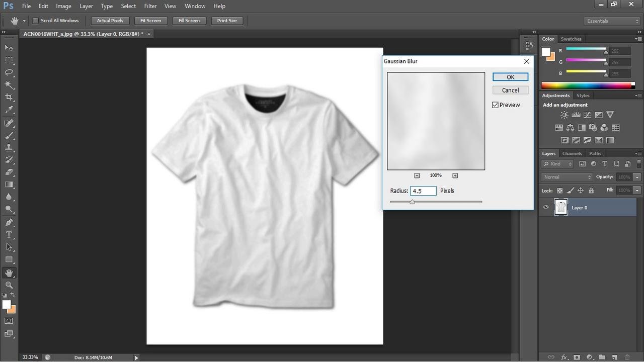
Task: Click the Radius input field
Action: tap(423, 191)
